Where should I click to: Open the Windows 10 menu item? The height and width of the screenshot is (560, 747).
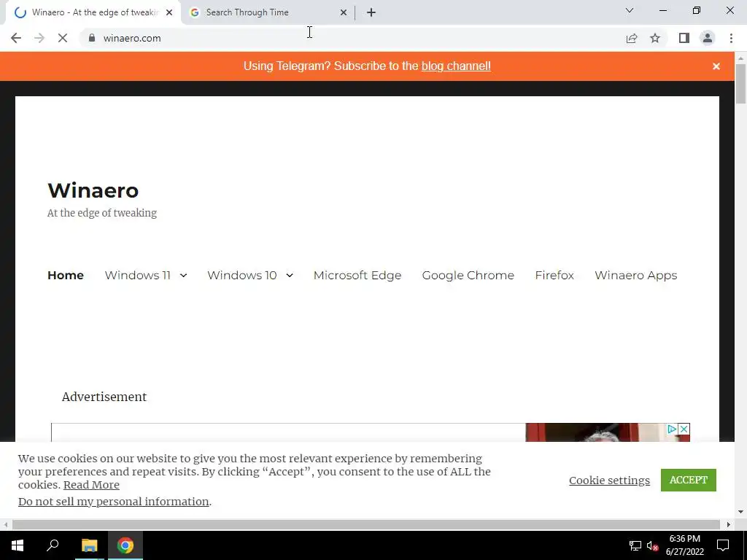(242, 275)
